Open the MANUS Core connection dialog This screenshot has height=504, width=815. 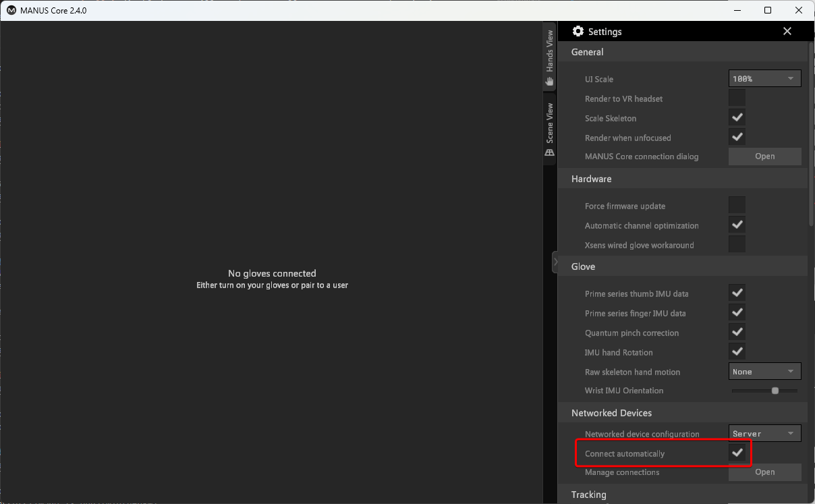pyautogui.click(x=764, y=157)
